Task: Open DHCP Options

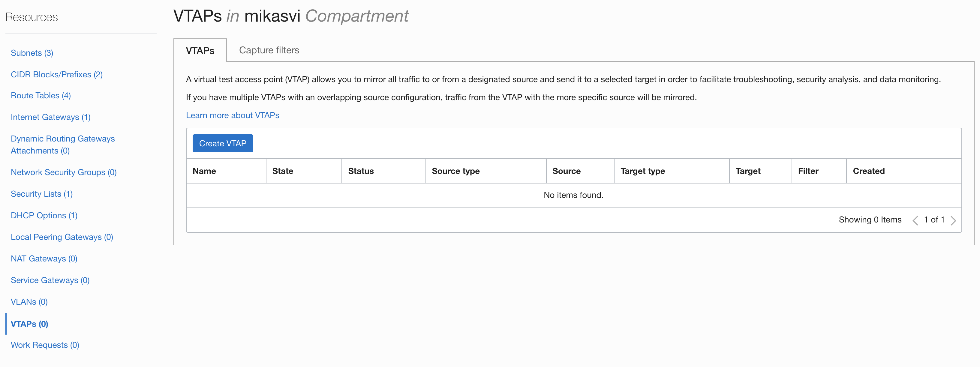Action: point(44,215)
